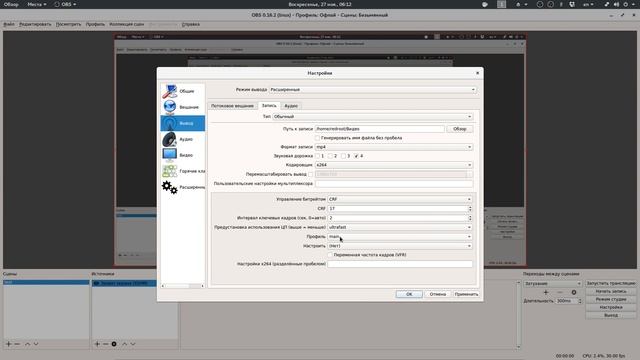Click the x264 custom options input field
The image size is (640, 360).
click(400, 264)
